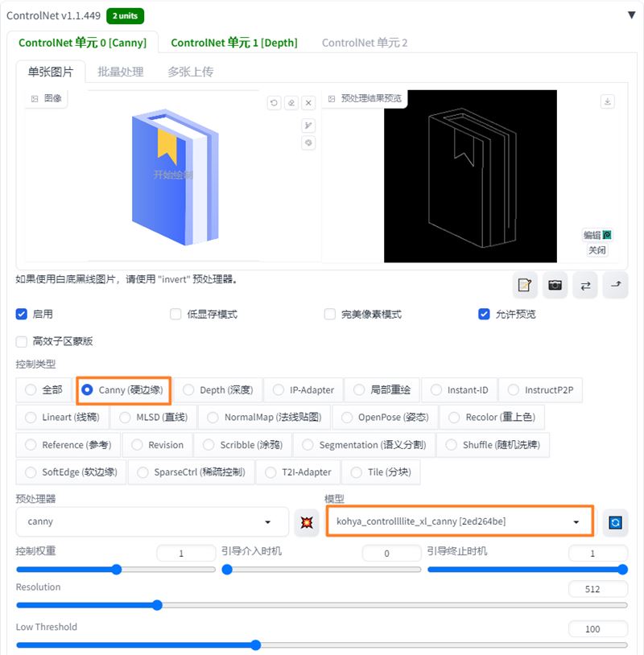Collapse the ControlNet v1.1.449 panel arrow
The height and width of the screenshot is (655, 644).
pyautogui.click(x=631, y=15)
